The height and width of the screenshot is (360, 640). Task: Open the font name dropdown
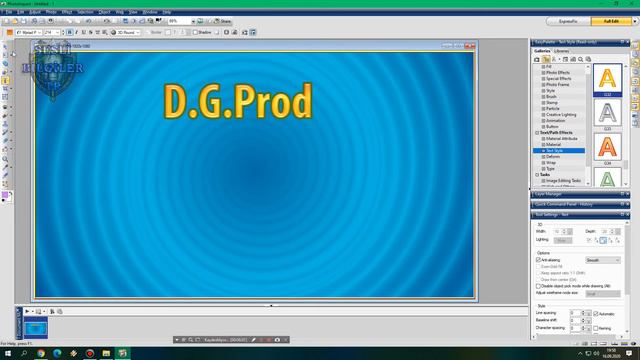[x=40, y=32]
